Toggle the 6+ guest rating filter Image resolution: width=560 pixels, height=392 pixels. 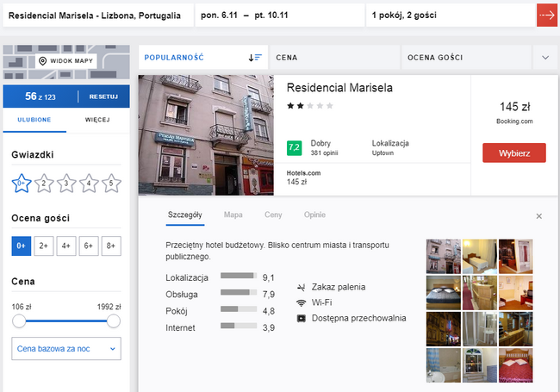[x=88, y=246]
